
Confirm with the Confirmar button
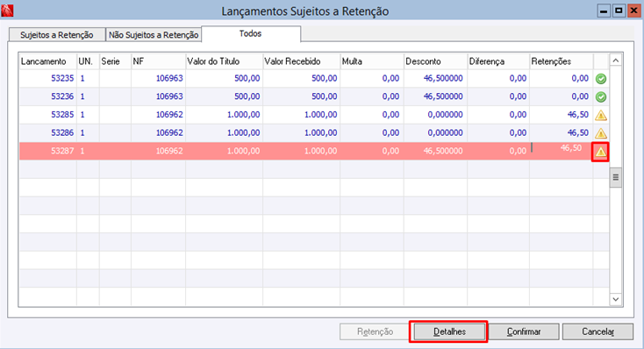(x=524, y=331)
